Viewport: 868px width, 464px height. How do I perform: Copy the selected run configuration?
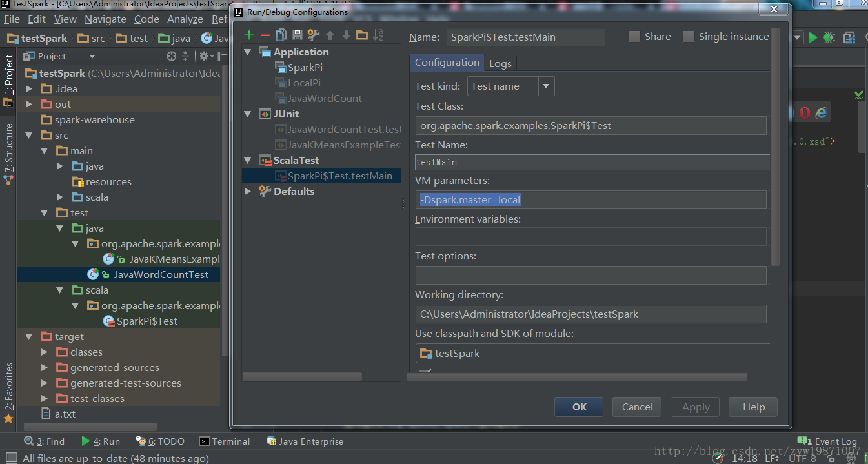pyautogui.click(x=281, y=35)
